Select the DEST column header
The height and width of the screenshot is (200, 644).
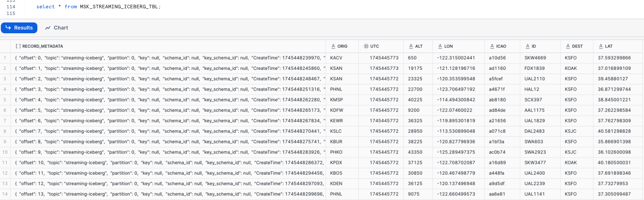576,46
